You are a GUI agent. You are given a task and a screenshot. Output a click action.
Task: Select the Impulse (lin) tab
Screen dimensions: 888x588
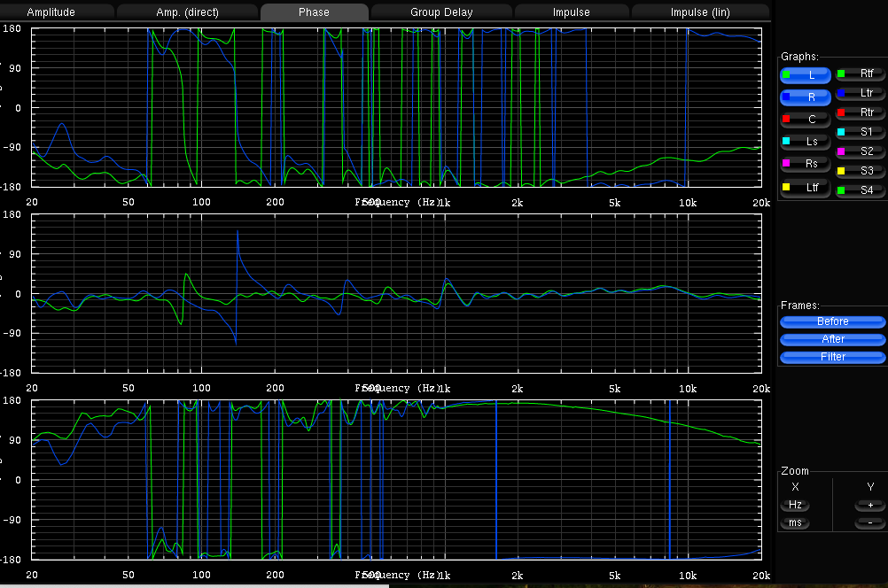pyautogui.click(x=701, y=12)
